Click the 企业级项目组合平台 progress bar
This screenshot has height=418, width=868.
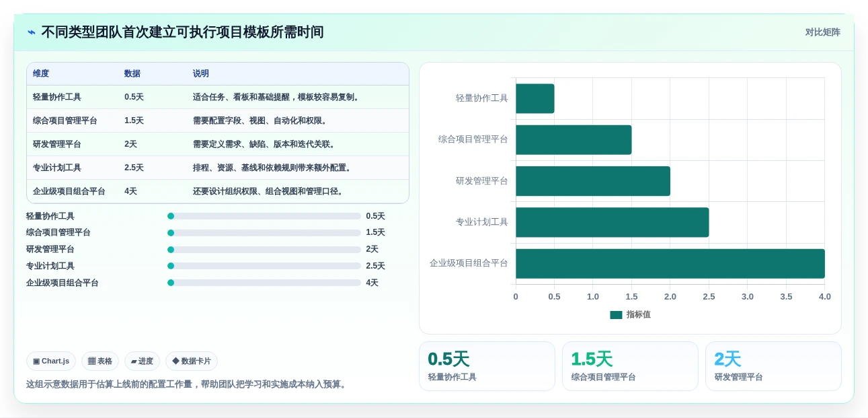[264, 283]
